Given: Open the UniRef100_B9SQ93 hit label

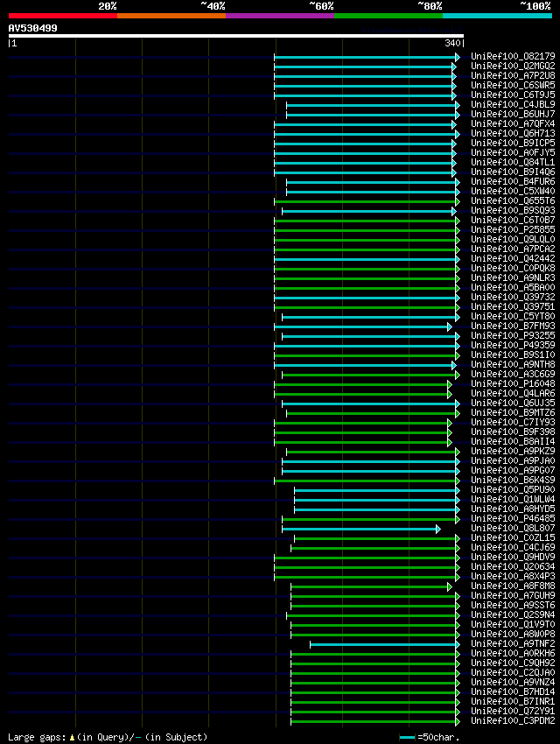Looking at the screenshot, I should pyautogui.click(x=513, y=210).
